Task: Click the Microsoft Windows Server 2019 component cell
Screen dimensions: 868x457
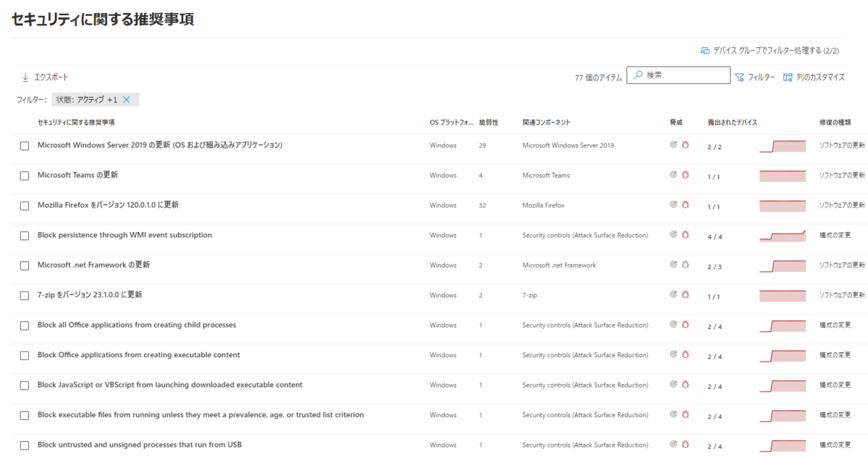Action: pos(568,145)
